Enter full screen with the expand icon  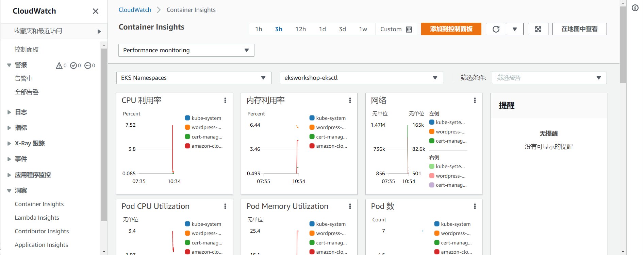538,29
